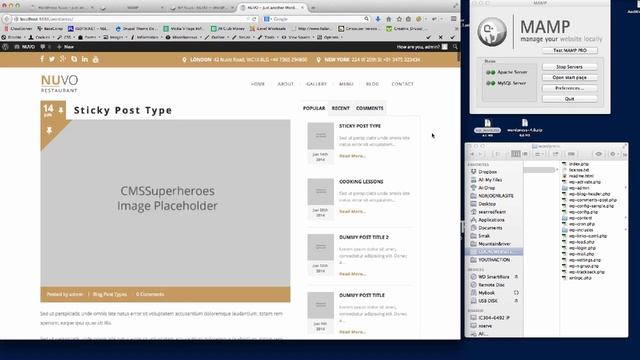Eject WD SmartWare in Finder sidebar

click(516, 277)
